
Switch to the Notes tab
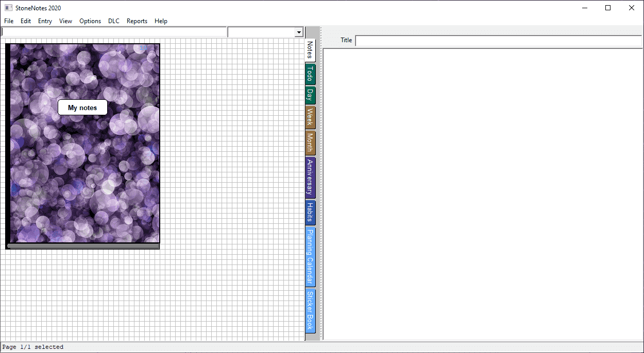click(x=310, y=50)
